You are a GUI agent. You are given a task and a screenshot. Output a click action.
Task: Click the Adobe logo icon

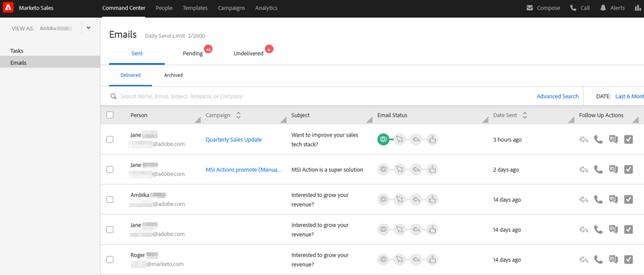pos(8,8)
